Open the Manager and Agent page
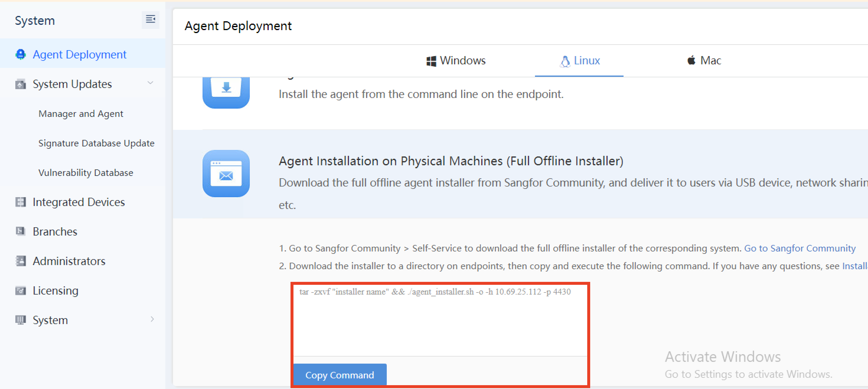The image size is (868, 389). [81, 114]
